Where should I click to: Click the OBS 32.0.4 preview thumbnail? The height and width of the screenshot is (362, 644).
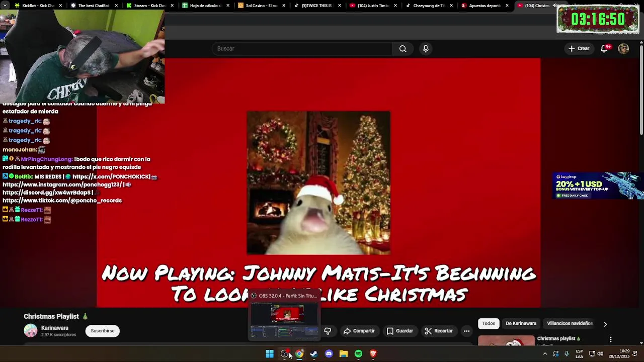[285, 319]
